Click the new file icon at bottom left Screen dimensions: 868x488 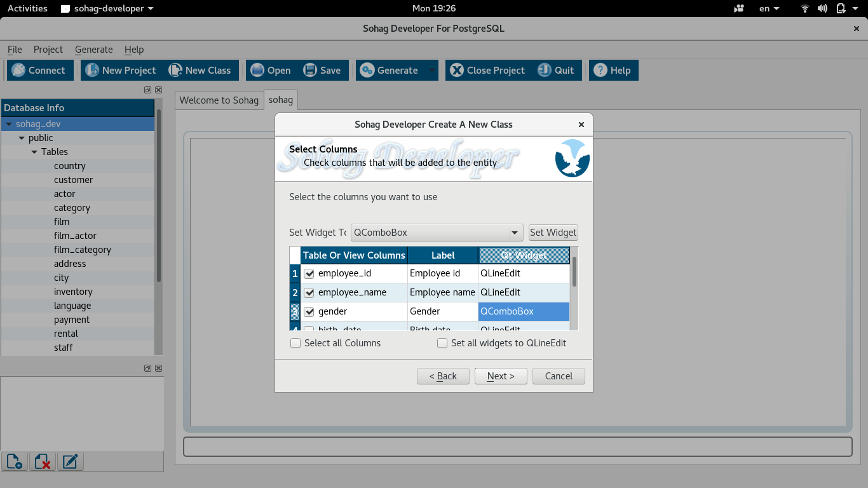point(15,461)
